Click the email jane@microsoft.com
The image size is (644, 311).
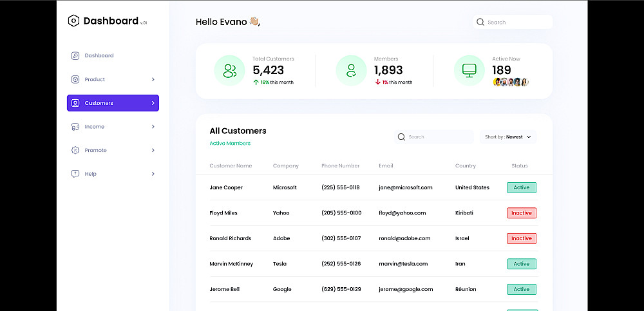(x=406, y=187)
